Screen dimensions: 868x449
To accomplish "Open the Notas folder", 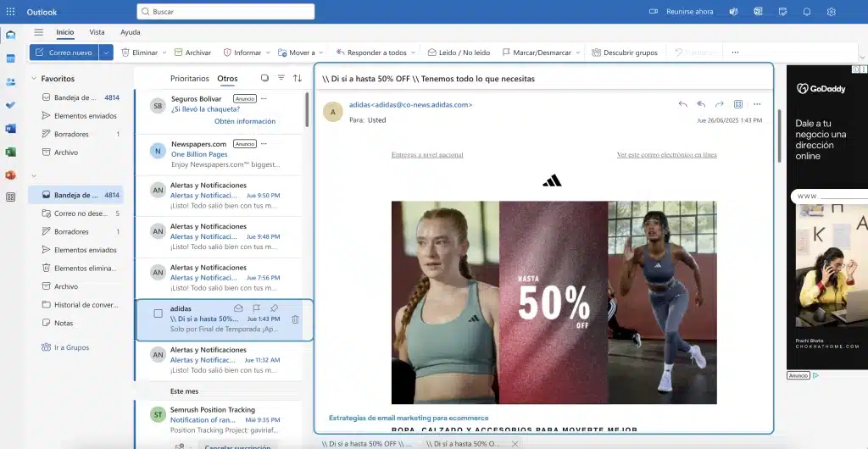I will 75,323.
